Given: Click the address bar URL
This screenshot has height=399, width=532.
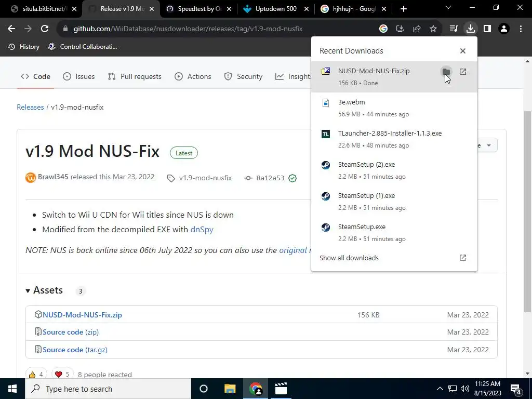Looking at the screenshot, I should pyautogui.click(x=188, y=29).
